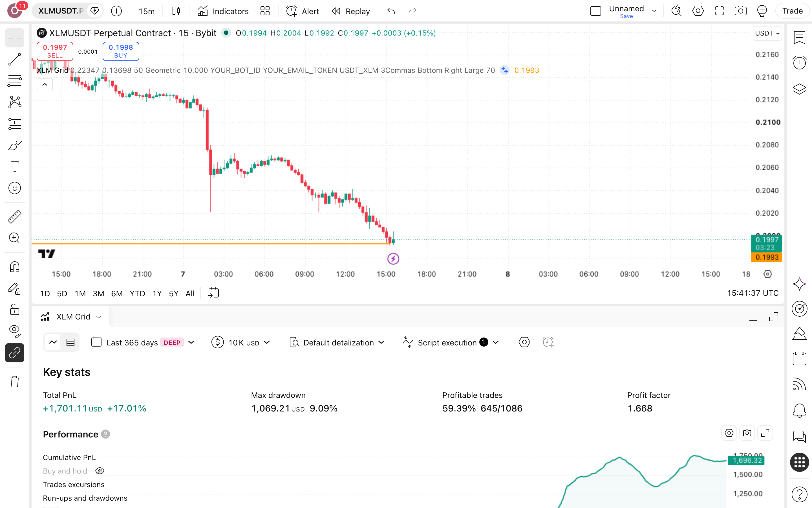
Task: Open the 10K USD capital dropdown
Action: pos(241,342)
